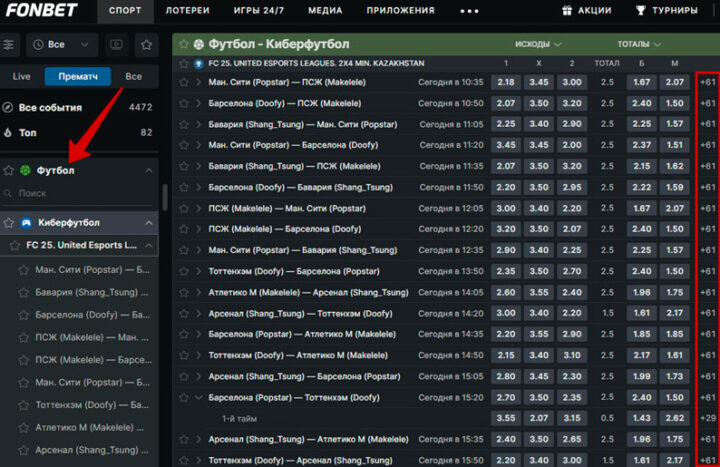
Task: Open favorites via the sidebar toolbar star
Action: (146, 45)
